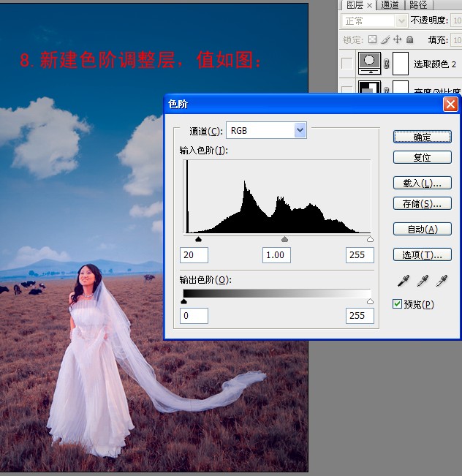Screen dimensions: 462x476
Task: Click the 存储(S)... button
Action: tap(423, 204)
